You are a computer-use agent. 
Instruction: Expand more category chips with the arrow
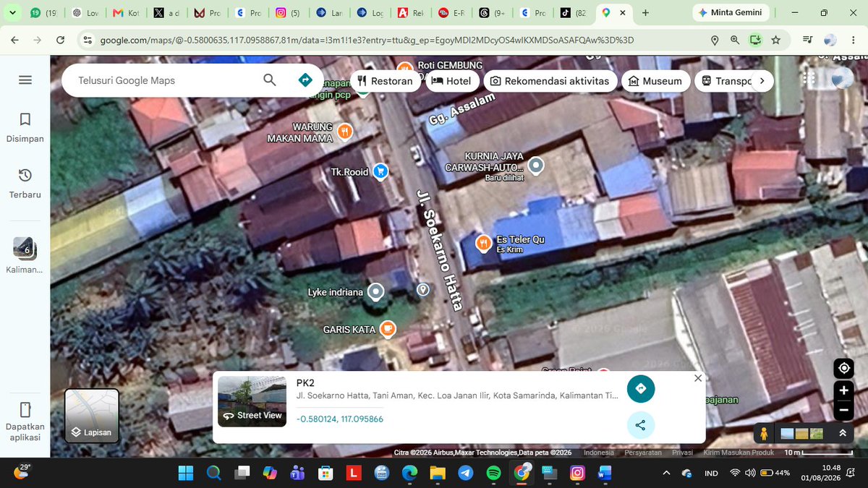click(762, 81)
